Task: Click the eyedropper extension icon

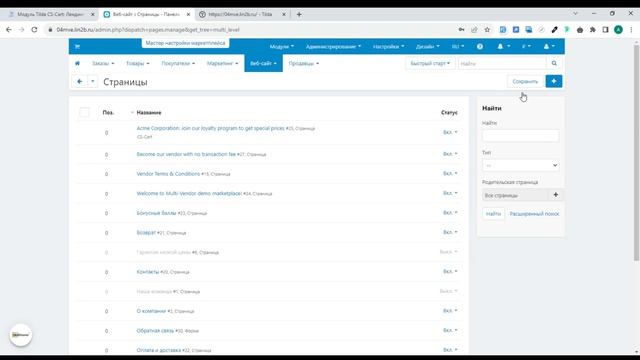Action: pyautogui.click(x=554, y=29)
